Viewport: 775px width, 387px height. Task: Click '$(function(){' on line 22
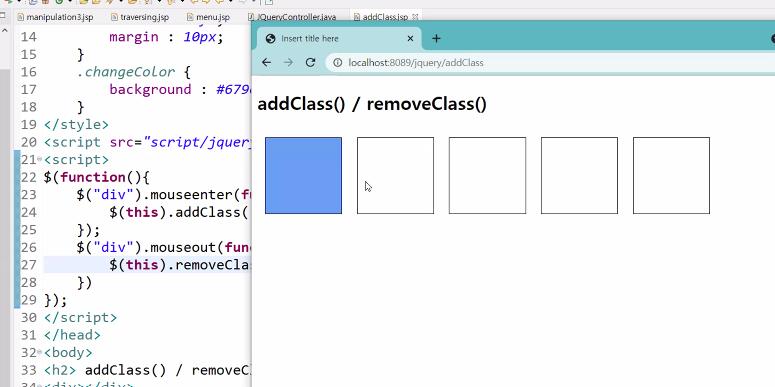(96, 177)
